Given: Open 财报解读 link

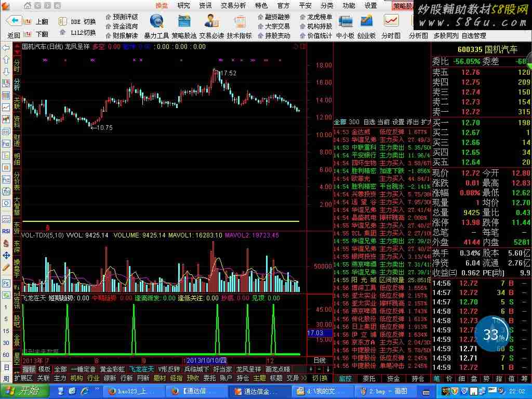Looking at the screenshot, I should (x=122, y=35).
